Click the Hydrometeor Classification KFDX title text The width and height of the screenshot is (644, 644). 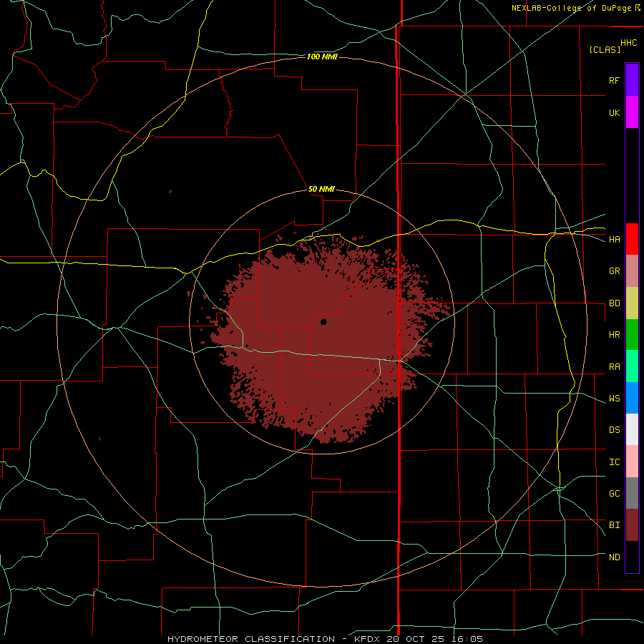pyautogui.click(x=325, y=639)
